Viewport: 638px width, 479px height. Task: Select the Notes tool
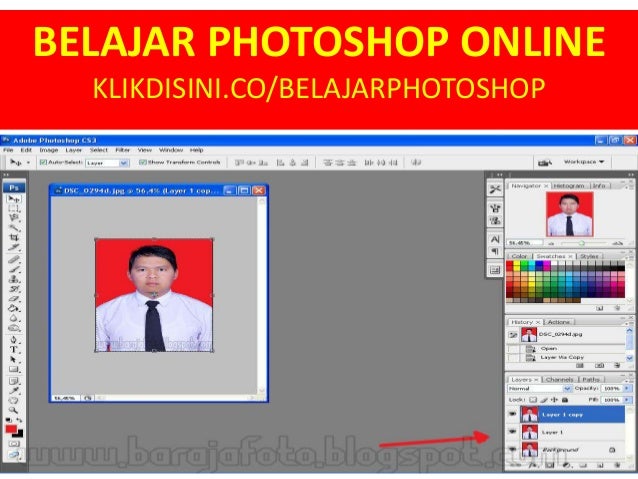pyautogui.click(x=14, y=381)
